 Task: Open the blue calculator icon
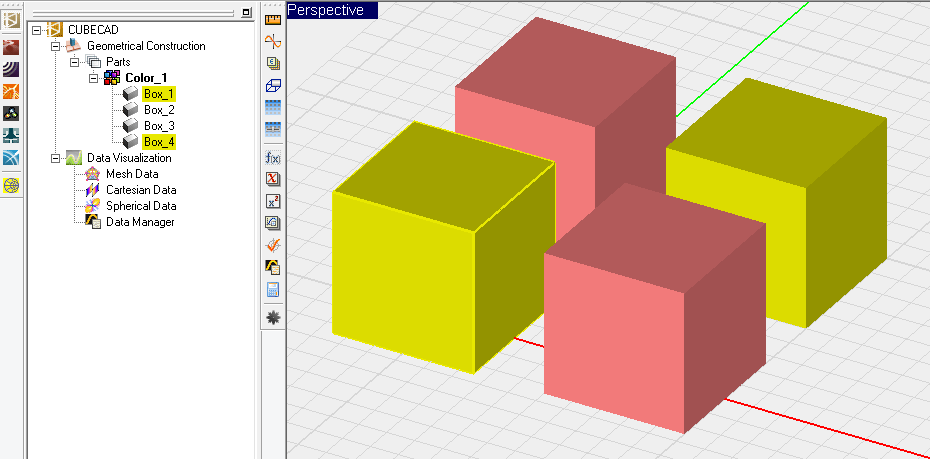[272, 290]
